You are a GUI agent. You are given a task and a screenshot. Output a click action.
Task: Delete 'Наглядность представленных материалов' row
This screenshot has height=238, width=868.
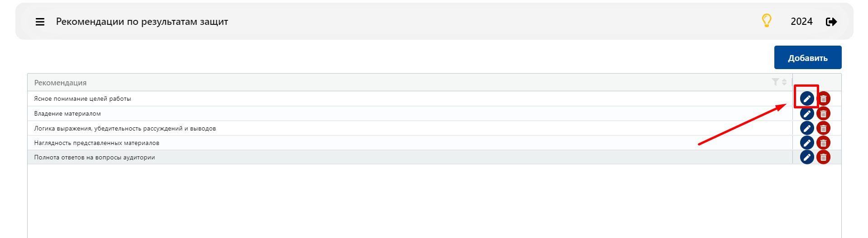823,143
